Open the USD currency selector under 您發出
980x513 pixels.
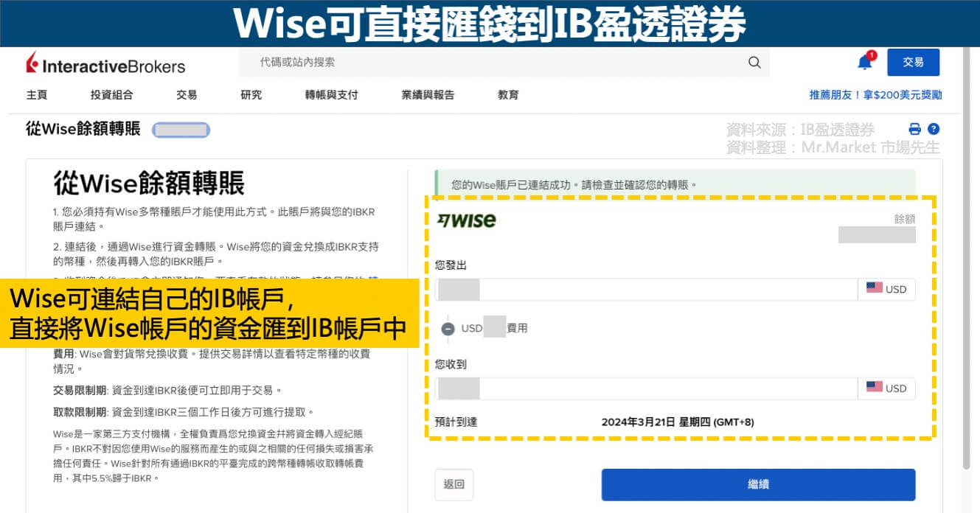coord(886,290)
